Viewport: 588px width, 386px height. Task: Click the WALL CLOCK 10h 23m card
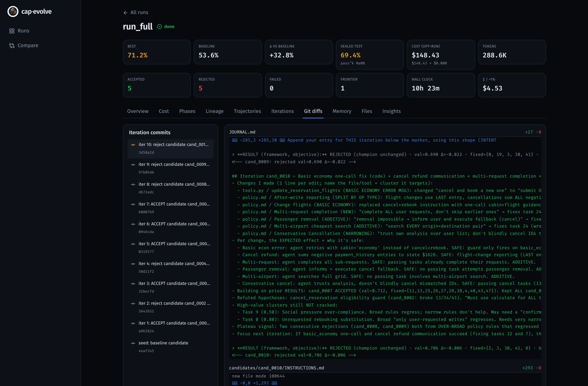[441, 85]
